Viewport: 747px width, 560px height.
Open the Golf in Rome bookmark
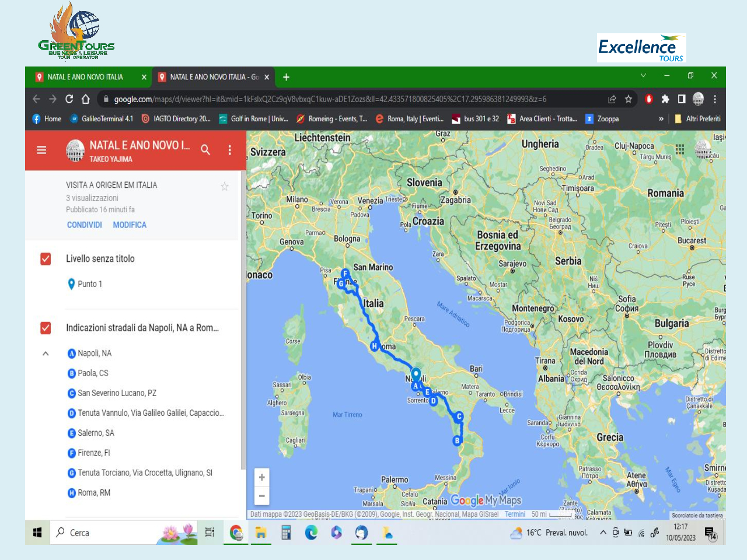253,119
